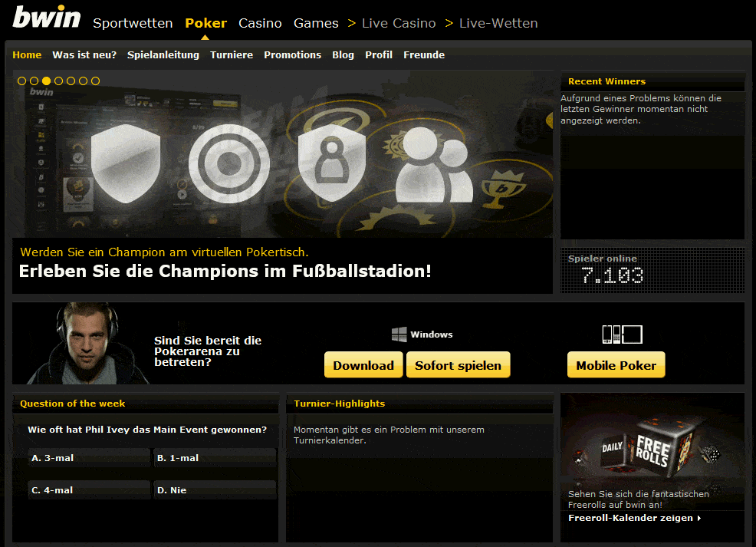The height and width of the screenshot is (547, 756).
Task: Select the last carousel slide dot
Action: 96,81
